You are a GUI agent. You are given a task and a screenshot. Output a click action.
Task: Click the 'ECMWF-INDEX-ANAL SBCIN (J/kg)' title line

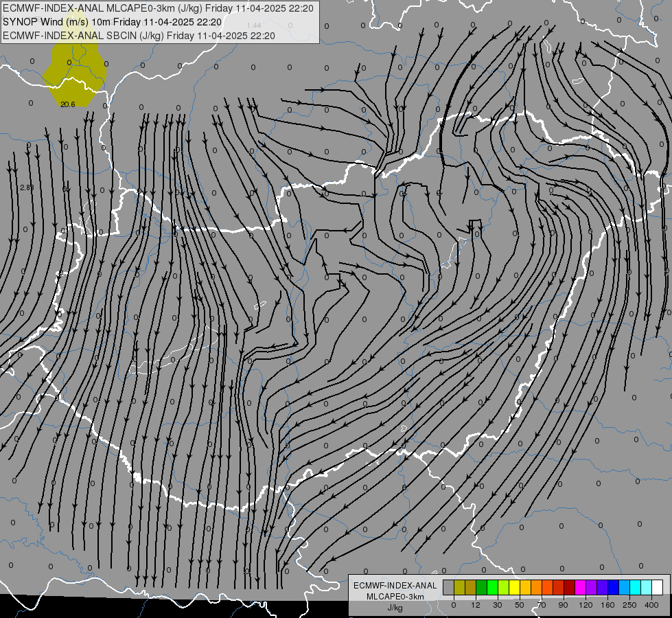[139, 36]
